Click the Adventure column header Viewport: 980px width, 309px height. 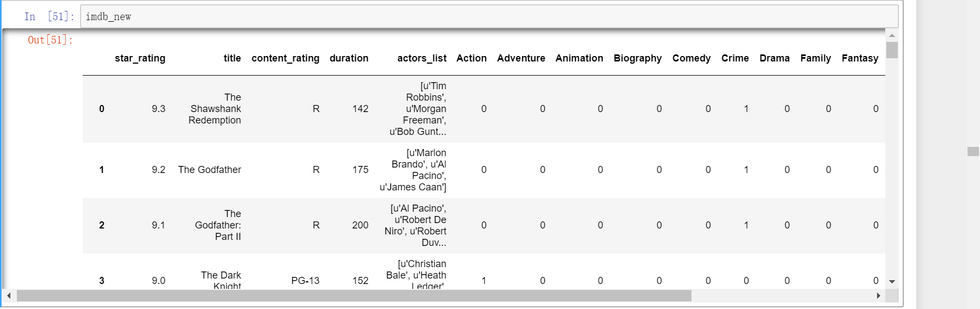[x=520, y=58]
